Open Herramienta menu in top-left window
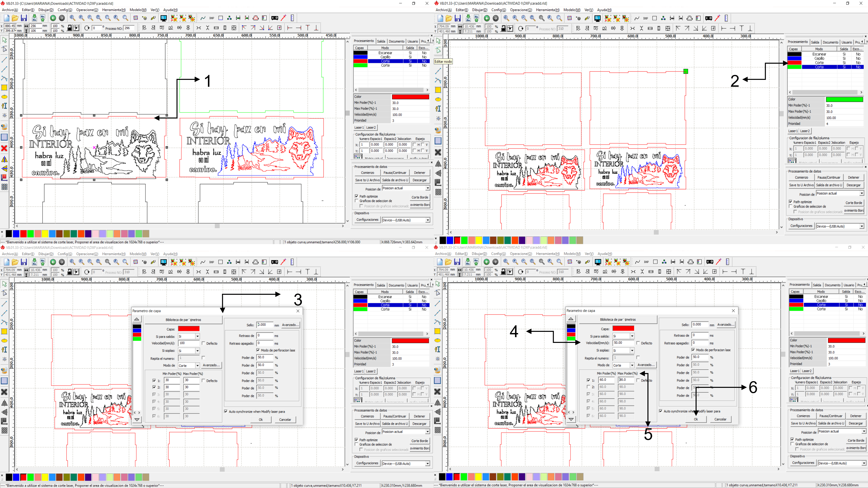The width and height of the screenshot is (868, 488). (x=114, y=10)
